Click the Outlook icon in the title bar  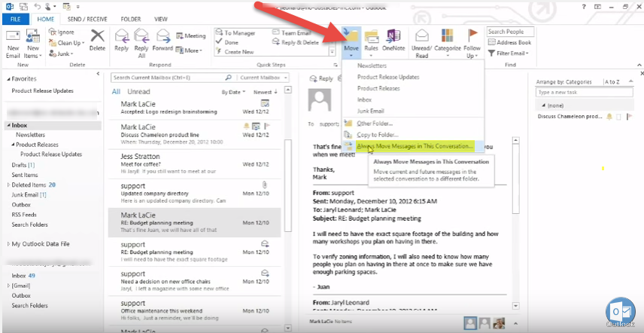(10, 7)
